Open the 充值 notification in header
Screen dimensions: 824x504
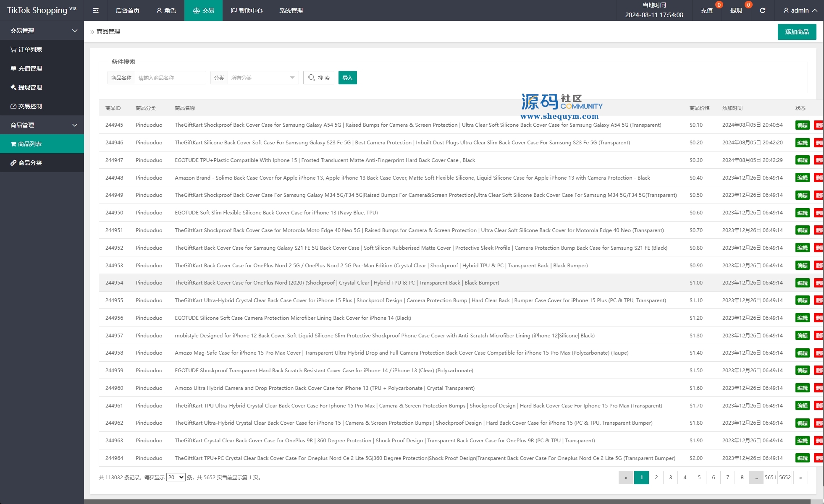pos(707,10)
